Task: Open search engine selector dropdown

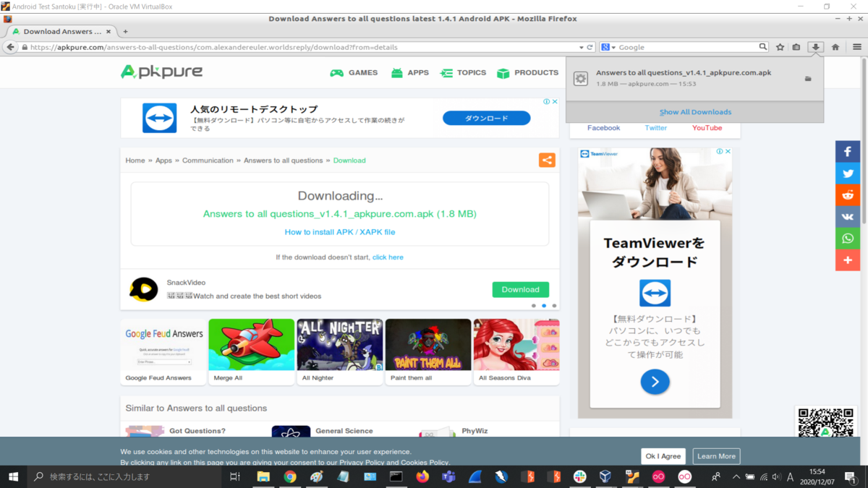Action: point(608,47)
